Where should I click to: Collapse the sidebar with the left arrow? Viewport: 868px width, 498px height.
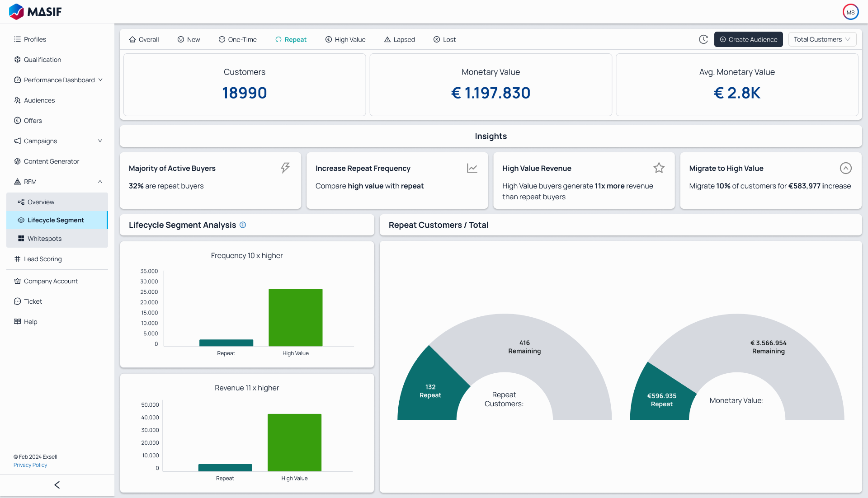(x=57, y=484)
